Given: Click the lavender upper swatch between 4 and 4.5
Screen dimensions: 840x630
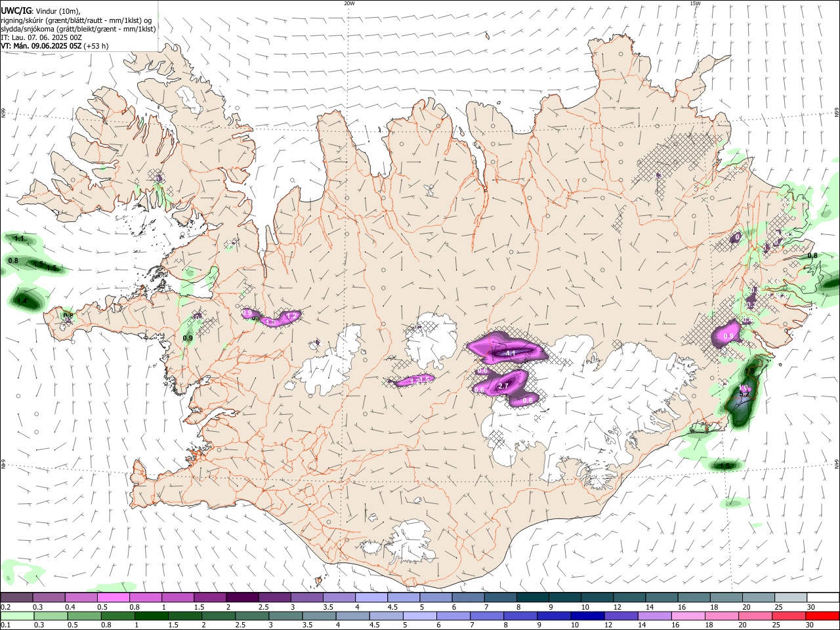Looking at the screenshot, I should (x=371, y=597).
